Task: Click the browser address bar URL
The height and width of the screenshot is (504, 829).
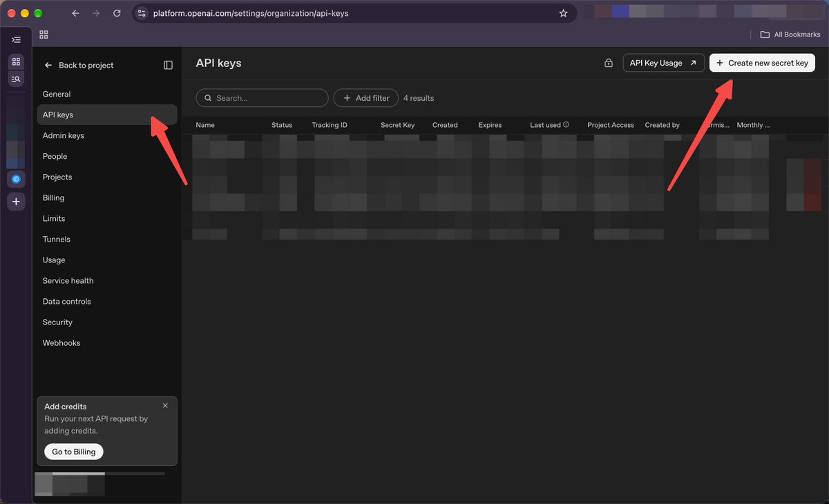Action: [251, 13]
